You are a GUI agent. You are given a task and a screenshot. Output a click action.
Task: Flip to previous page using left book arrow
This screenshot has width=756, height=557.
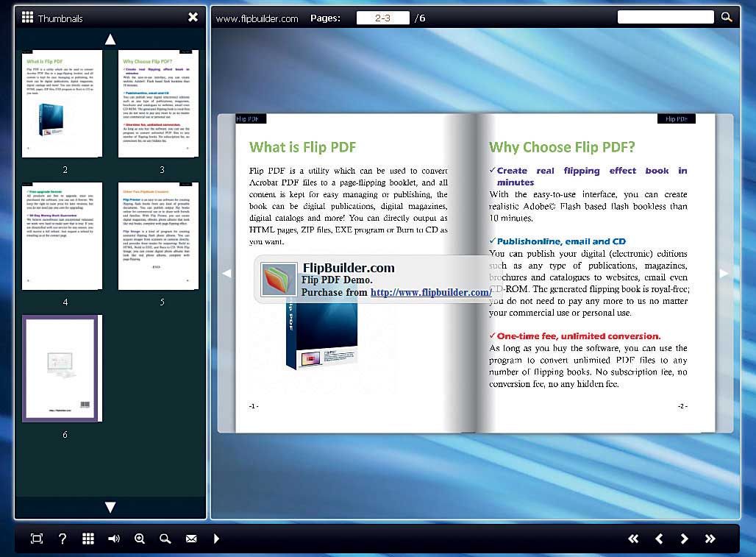point(227,274)
